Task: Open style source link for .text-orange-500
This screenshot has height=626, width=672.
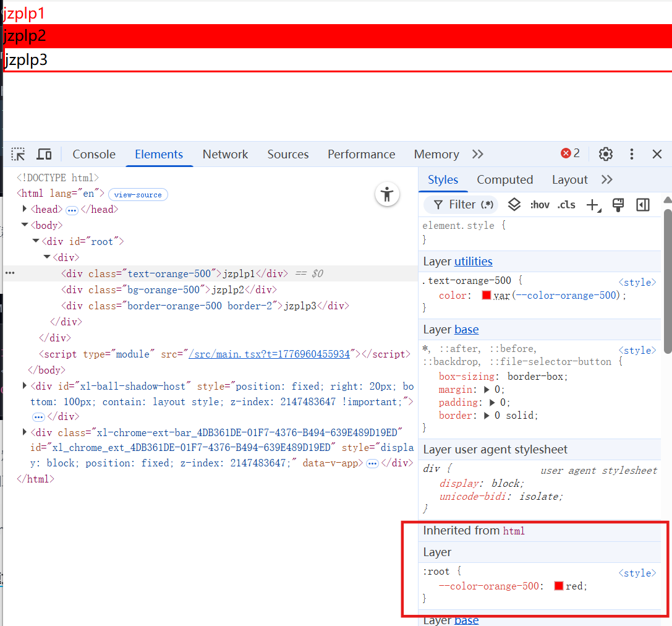Action: pyautogui.click(x=637, y=282)
